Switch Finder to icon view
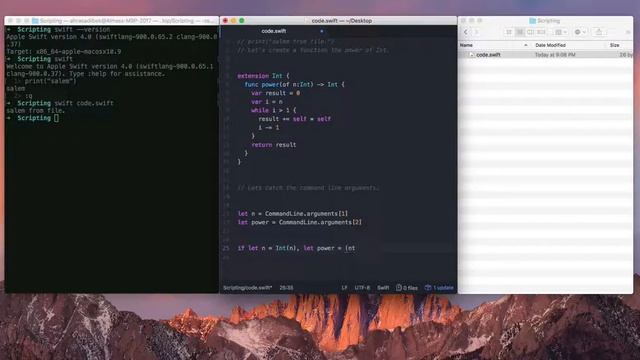 click(x=509, y=32)
